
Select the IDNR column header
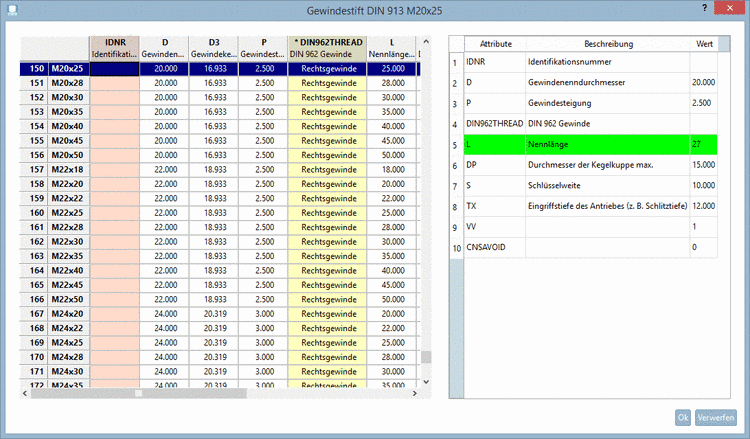point(115,47)
